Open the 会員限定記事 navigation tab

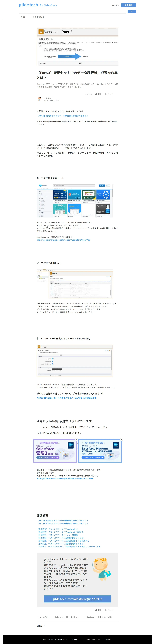pos(38,17)
